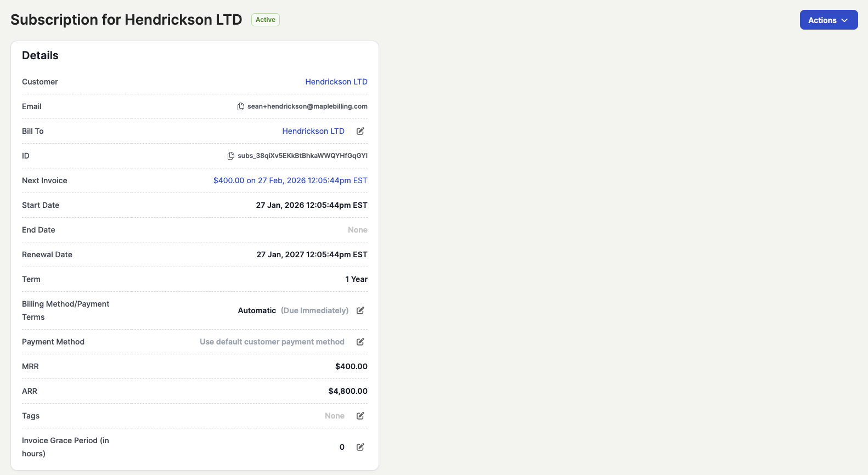Copy the subscription ID icon

tap(231, 156)
